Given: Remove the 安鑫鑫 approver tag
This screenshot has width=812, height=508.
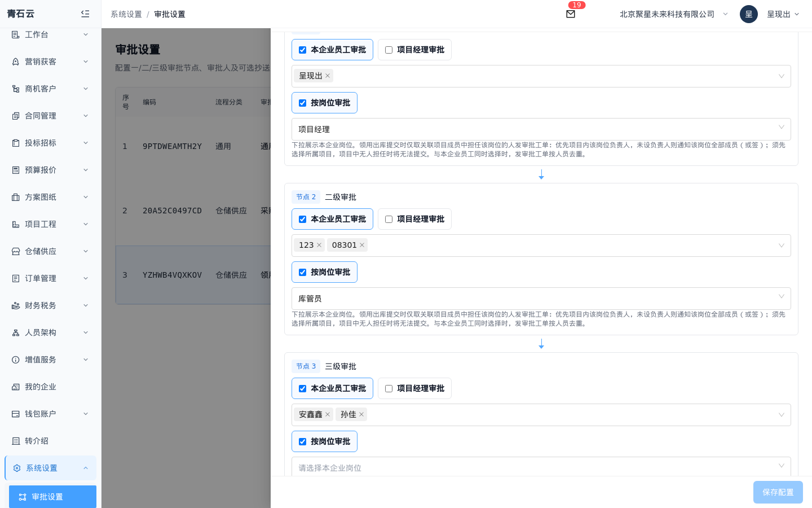Looking at the screenshot, I should coord(328,414).
